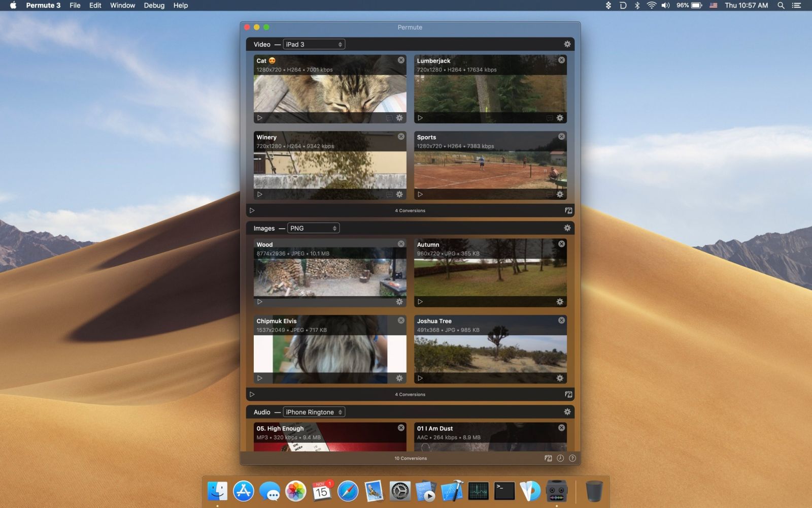Preview the Sports video

(x=420, y=194)
